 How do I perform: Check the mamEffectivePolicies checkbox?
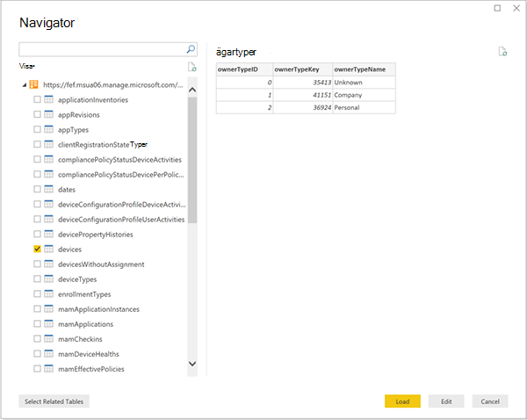[x=37, y=369]
